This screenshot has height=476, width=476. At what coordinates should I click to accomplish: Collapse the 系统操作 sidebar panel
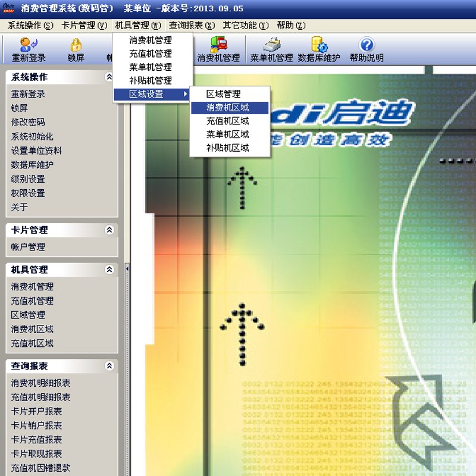[x=108, y=77]
